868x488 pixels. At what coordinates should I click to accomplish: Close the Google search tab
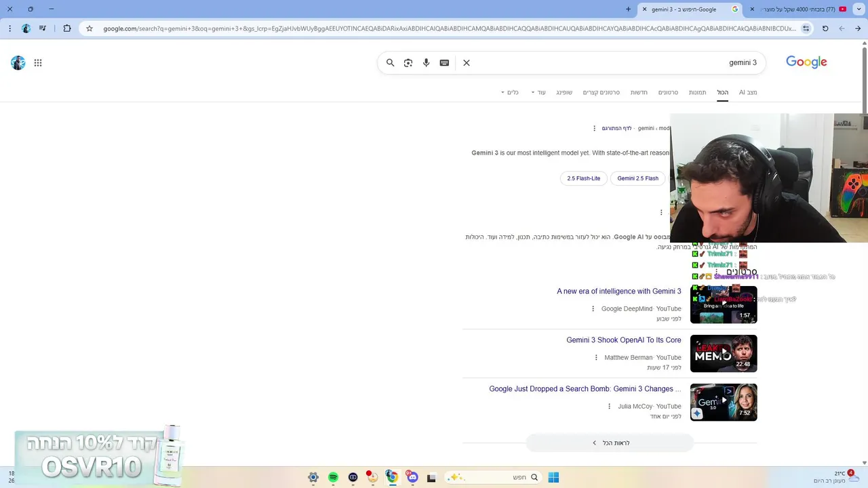click(644, 9)
